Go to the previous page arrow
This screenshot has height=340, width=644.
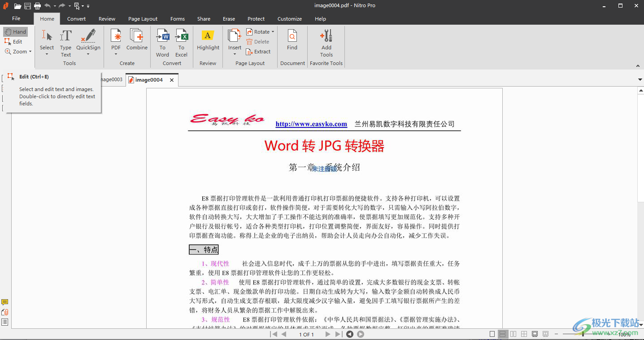pos(283,334)
